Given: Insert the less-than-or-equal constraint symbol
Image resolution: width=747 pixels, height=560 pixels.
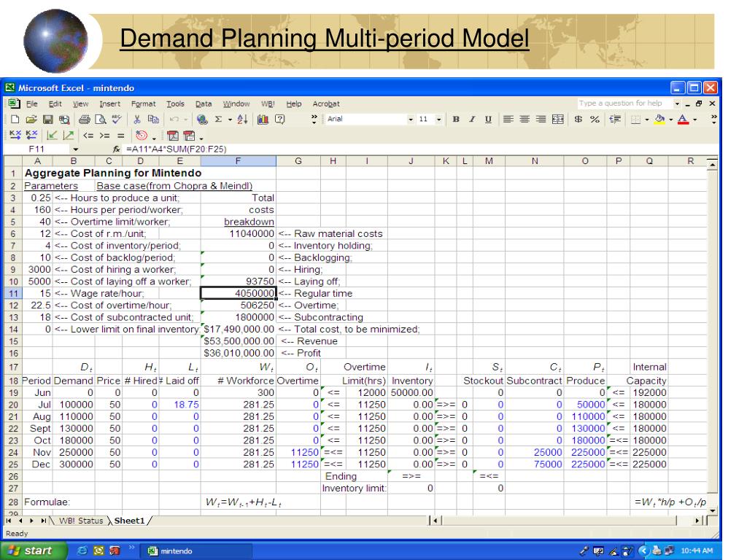Looking at the screenshot, I should pos(88,136).
